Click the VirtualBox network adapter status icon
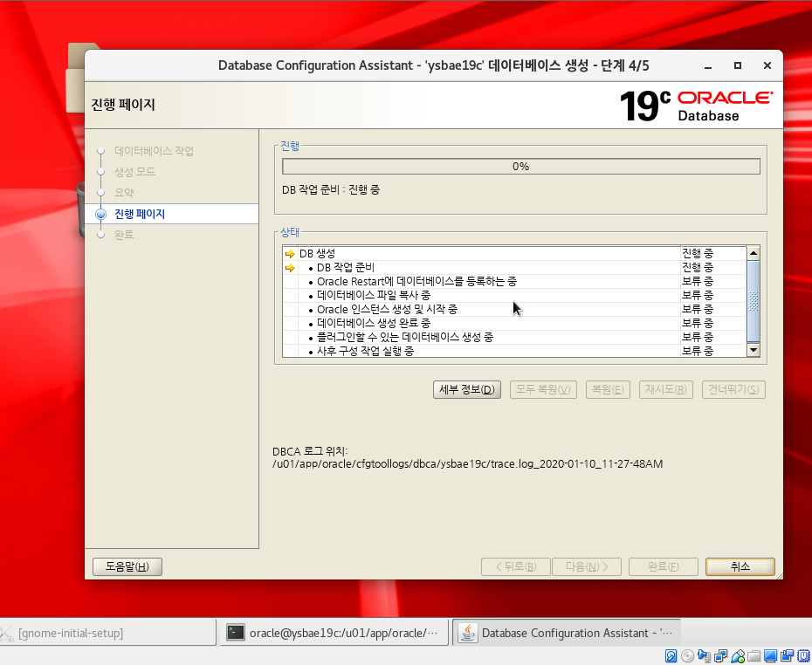This screenshot has width=812, height=665. coord(720,656)
